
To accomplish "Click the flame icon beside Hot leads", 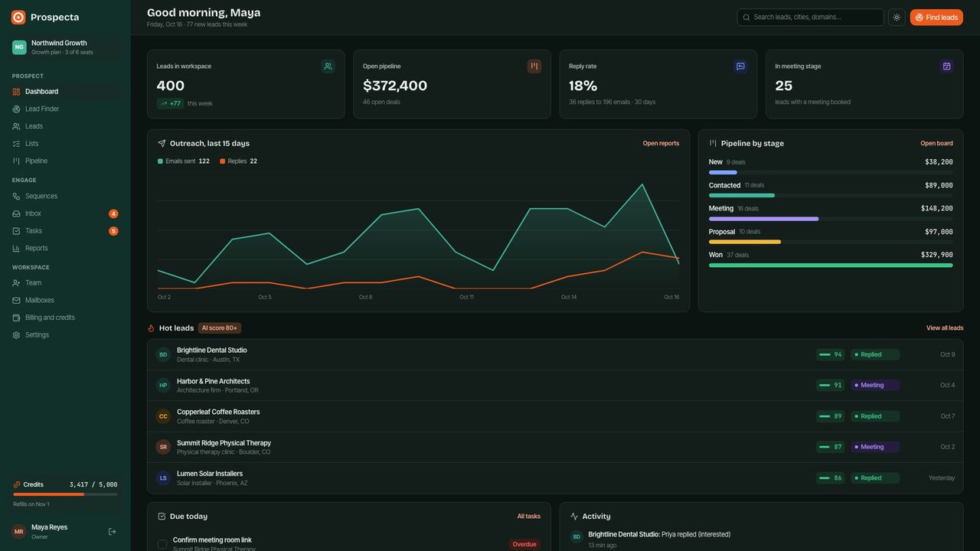I will [x=152, y=328].
